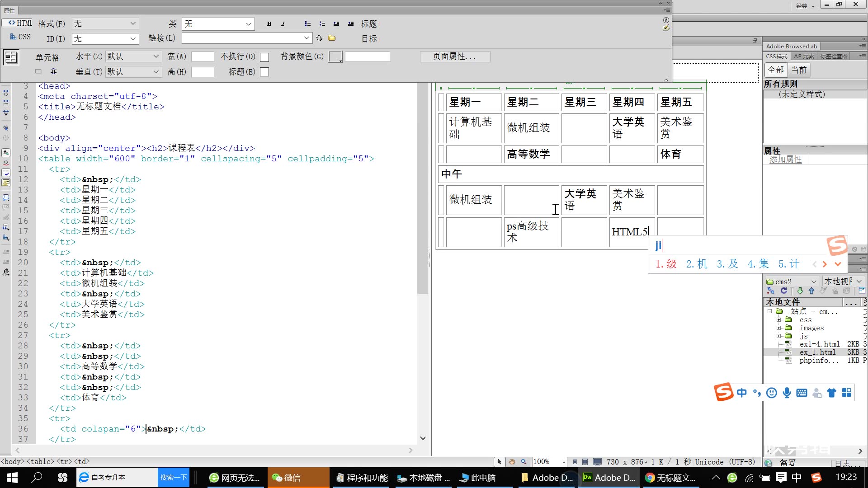Image resolution: width=868 pixels, height=488 pixels.
Task: Switch to the AP 元素 tab
Action: (x=804, y=56)
